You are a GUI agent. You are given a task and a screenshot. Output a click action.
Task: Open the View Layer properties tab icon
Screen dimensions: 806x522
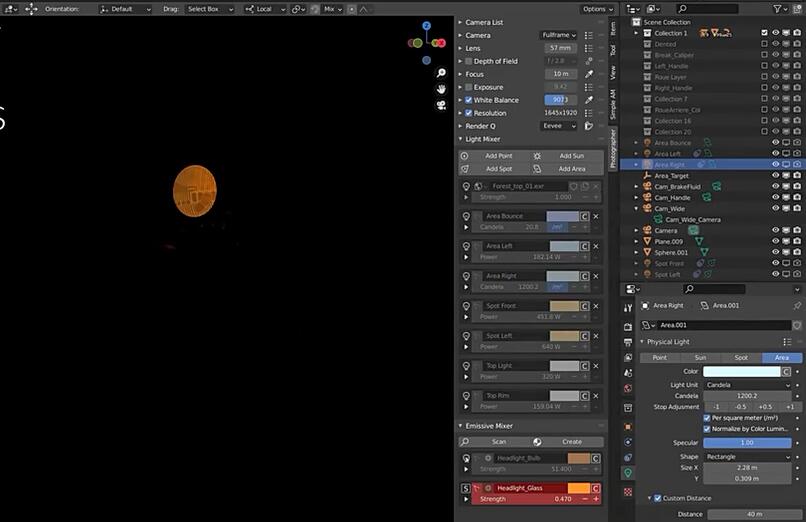tap(628, 358)
